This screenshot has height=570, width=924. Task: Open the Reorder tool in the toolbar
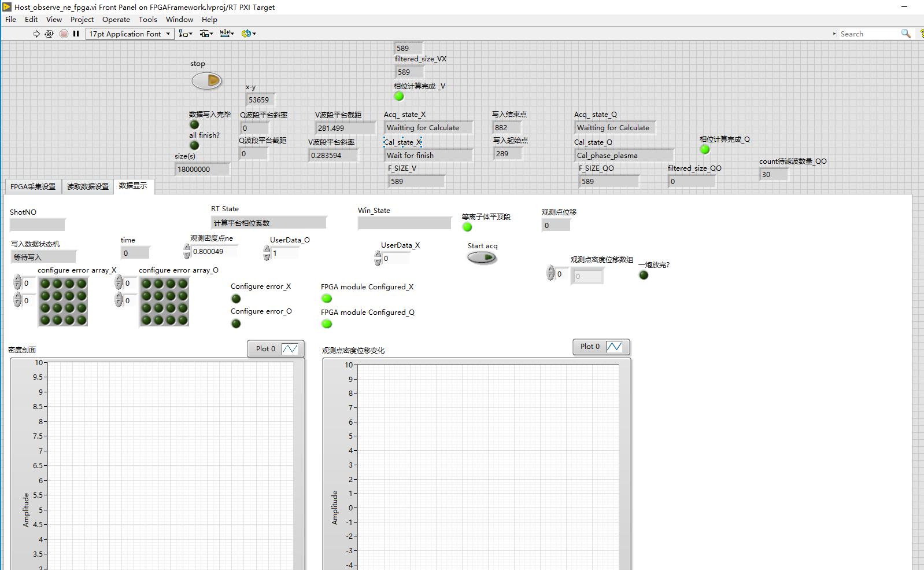(248, 34)
